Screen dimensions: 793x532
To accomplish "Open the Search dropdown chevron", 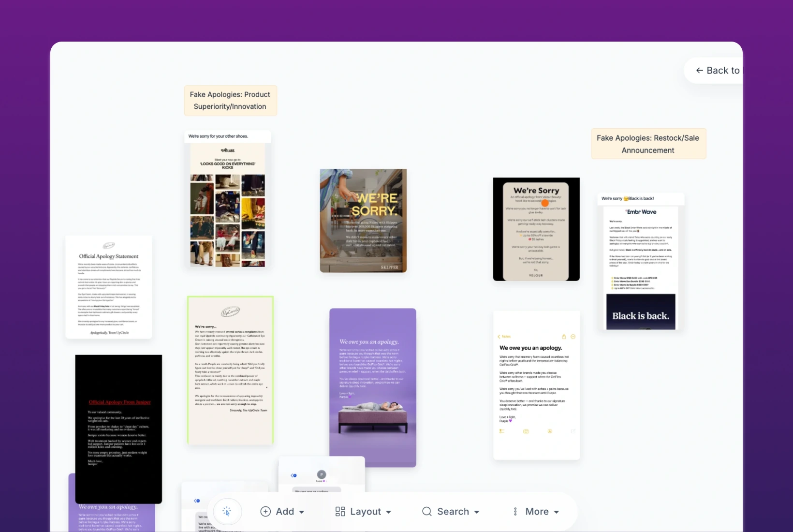I will [477, 512].
